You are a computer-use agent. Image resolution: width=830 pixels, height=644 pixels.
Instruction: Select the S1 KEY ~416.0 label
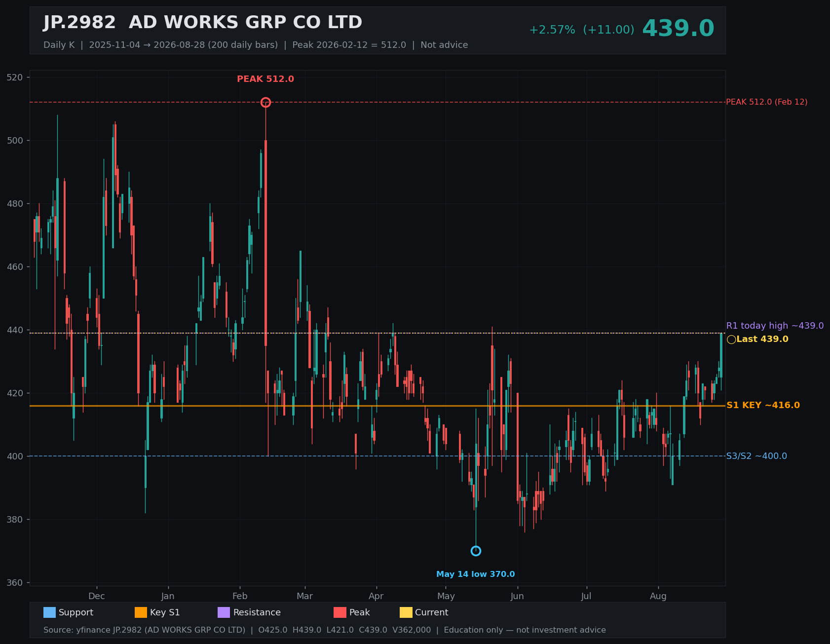coord(763,405)
